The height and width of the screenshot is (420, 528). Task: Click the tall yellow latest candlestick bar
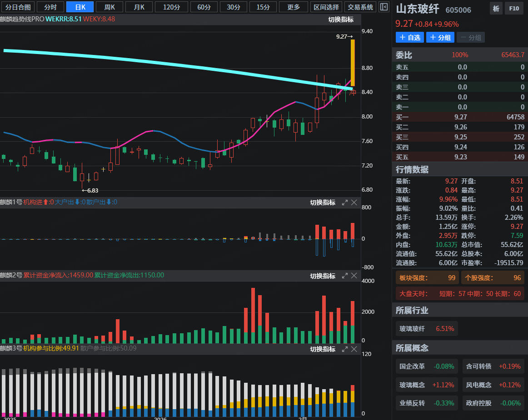[353, 63]
